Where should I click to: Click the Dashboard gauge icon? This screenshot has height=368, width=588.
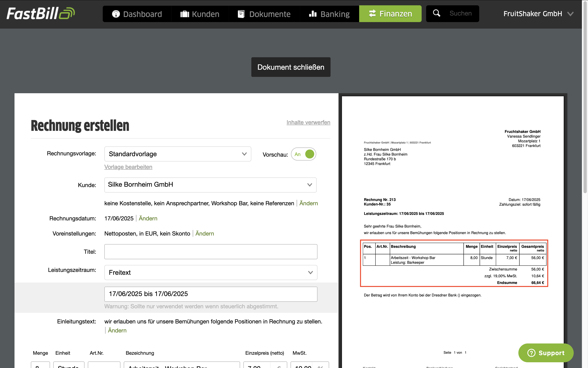coord(116,14)
